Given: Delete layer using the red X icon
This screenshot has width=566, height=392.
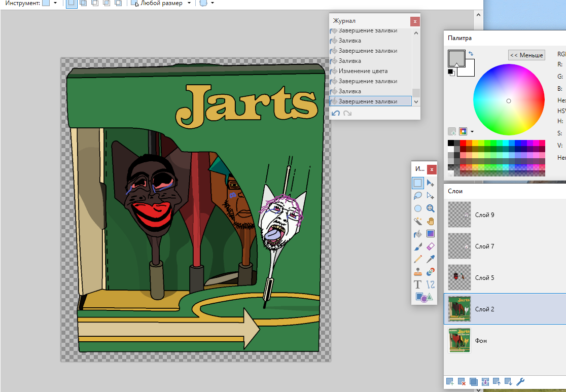Looking at the screenshot, I should pyautogui.click(x=462, y=381).
